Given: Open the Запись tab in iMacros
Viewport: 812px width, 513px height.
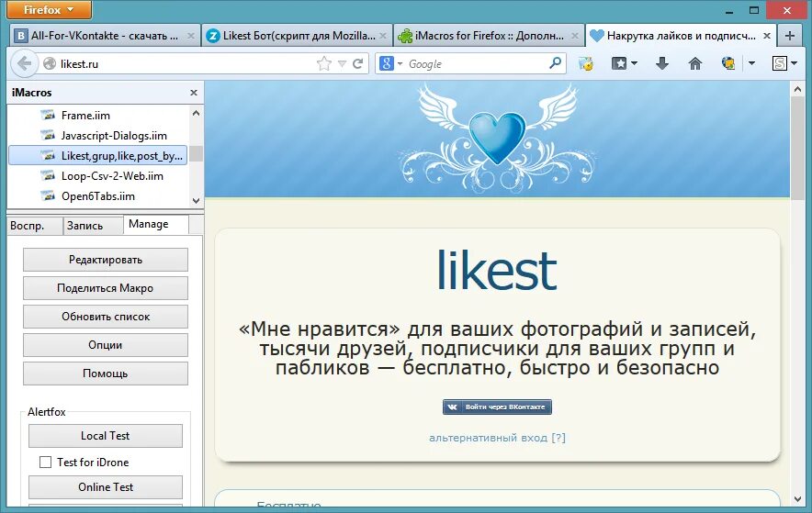Looking at the screenshot, I should point(93,226).
